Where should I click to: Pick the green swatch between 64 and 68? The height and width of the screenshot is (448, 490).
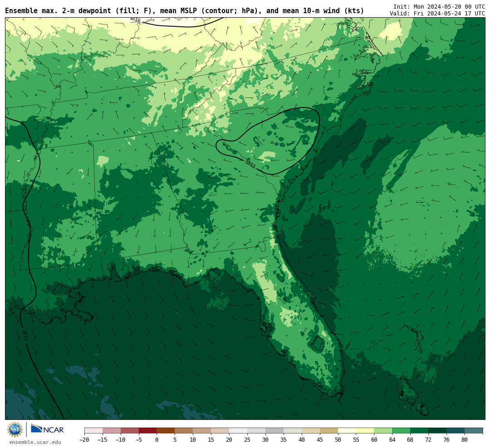point(402,430)
